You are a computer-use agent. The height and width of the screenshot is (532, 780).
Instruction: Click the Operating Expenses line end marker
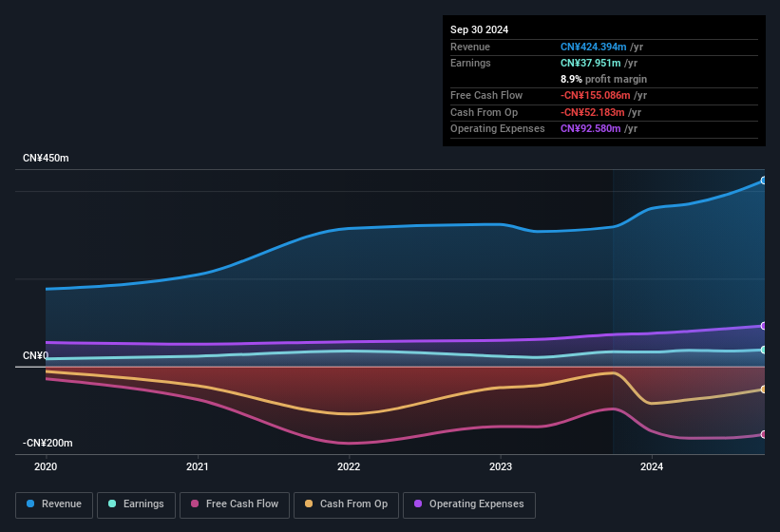[x=764, y=326]
